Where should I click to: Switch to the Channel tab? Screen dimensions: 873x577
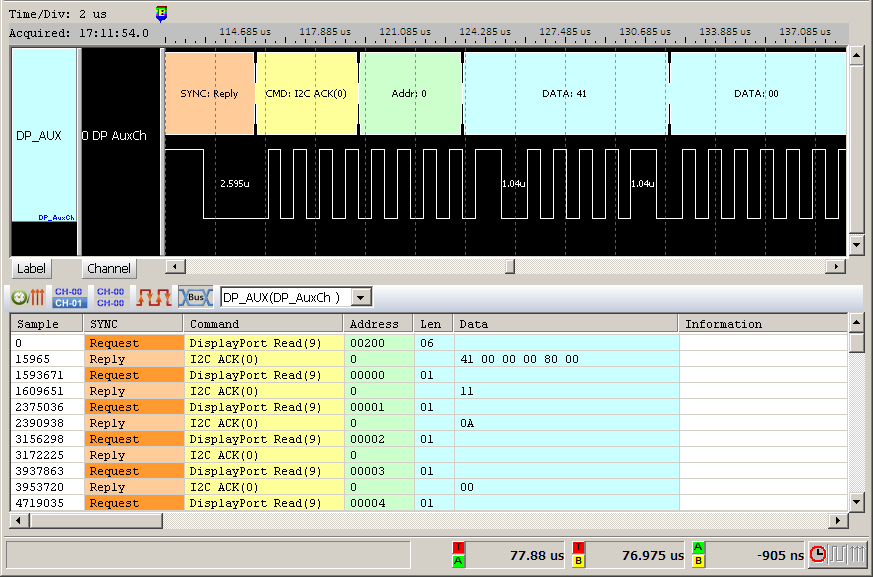click(x=109, y=269)
